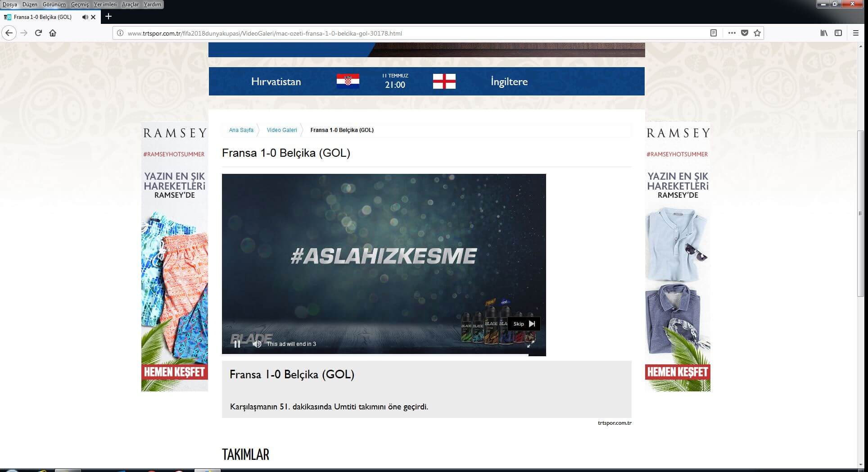Reload the current page

[x=38, y=33]
